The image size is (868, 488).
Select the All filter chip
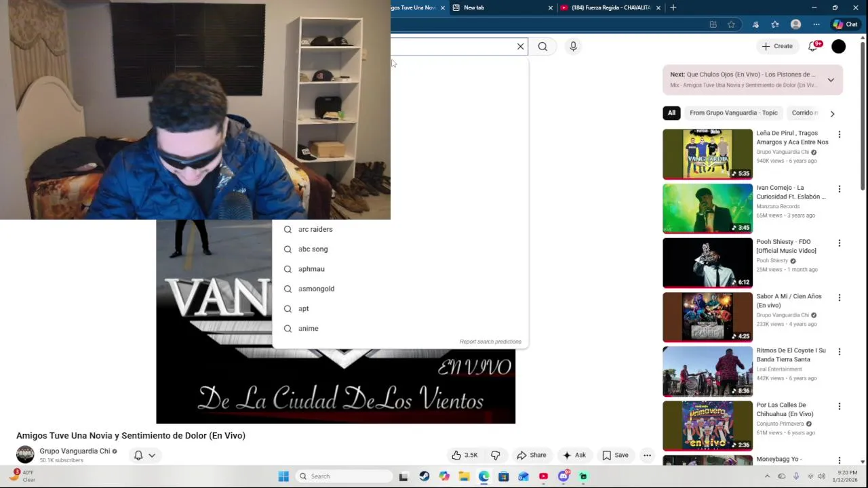(x=671, y=113)
